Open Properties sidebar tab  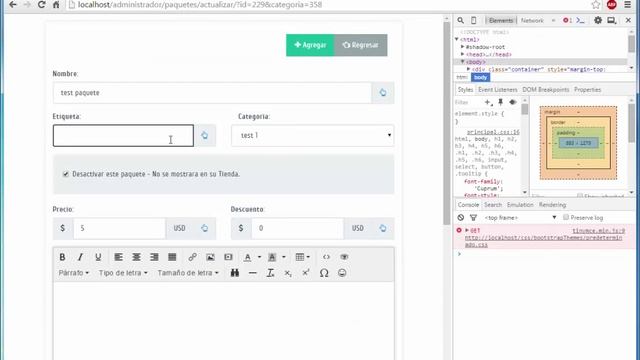pos(587,90)
